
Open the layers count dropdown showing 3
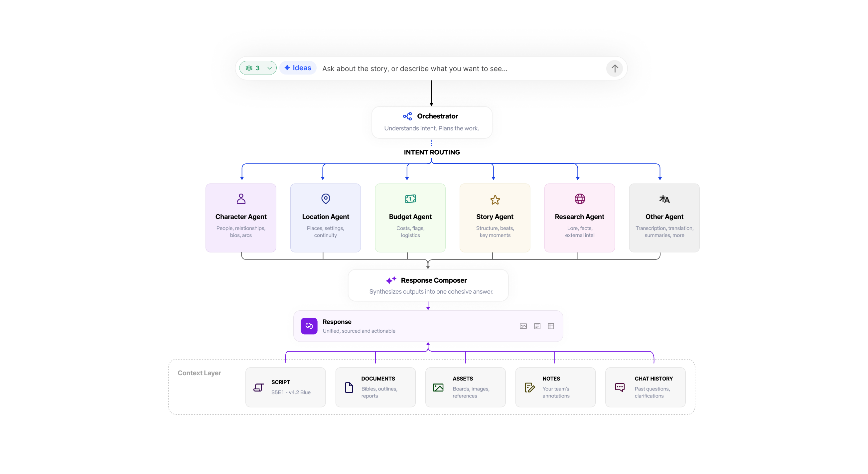tap(258, 68)
